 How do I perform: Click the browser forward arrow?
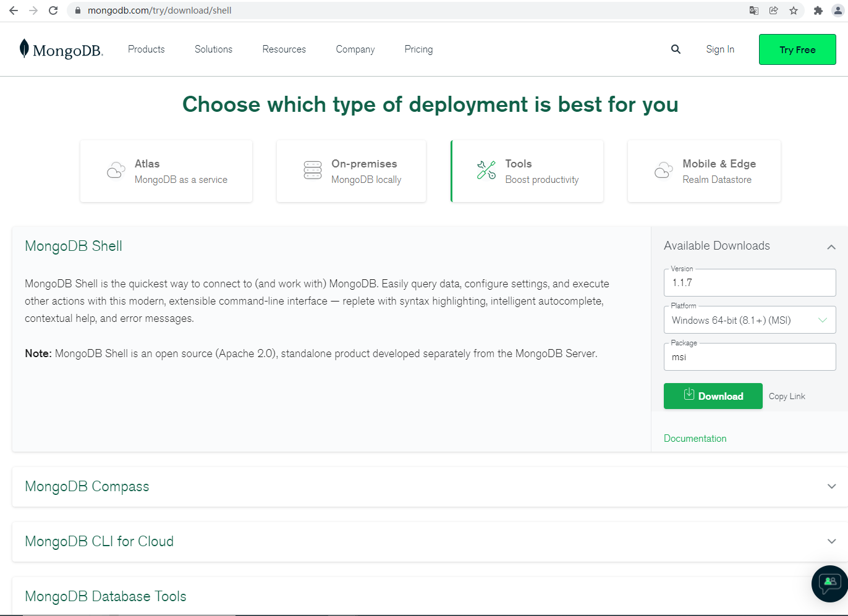point(33,11)
